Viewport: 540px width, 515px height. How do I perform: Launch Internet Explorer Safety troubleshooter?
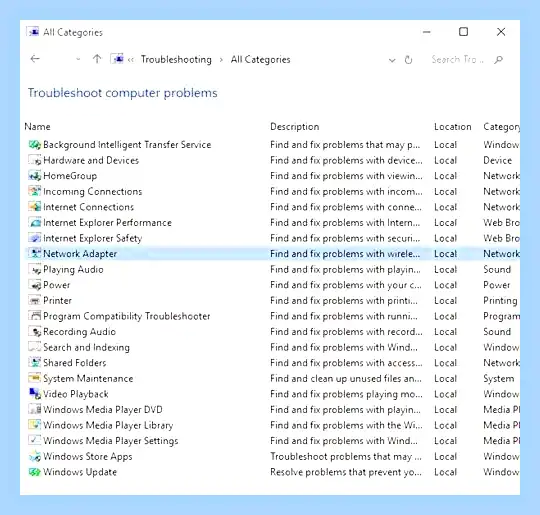(93, 238)
